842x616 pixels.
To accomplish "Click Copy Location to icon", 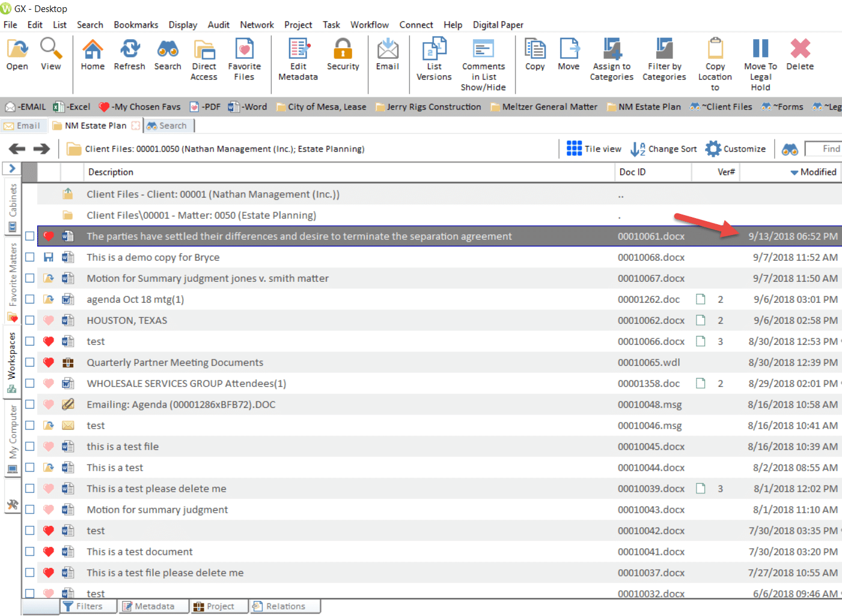I will coord(715,65).
